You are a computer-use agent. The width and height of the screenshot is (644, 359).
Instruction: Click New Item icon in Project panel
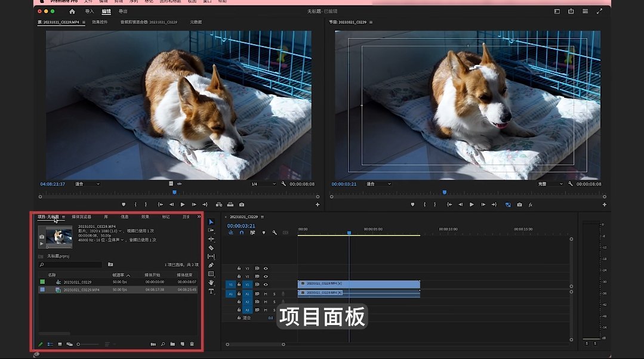183,344
